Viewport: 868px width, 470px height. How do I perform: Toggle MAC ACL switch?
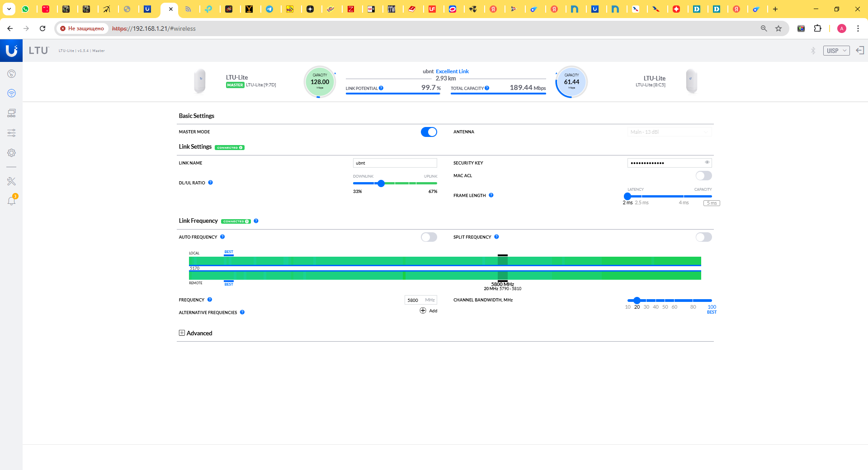pyautogui.click(x=703, y=176)
